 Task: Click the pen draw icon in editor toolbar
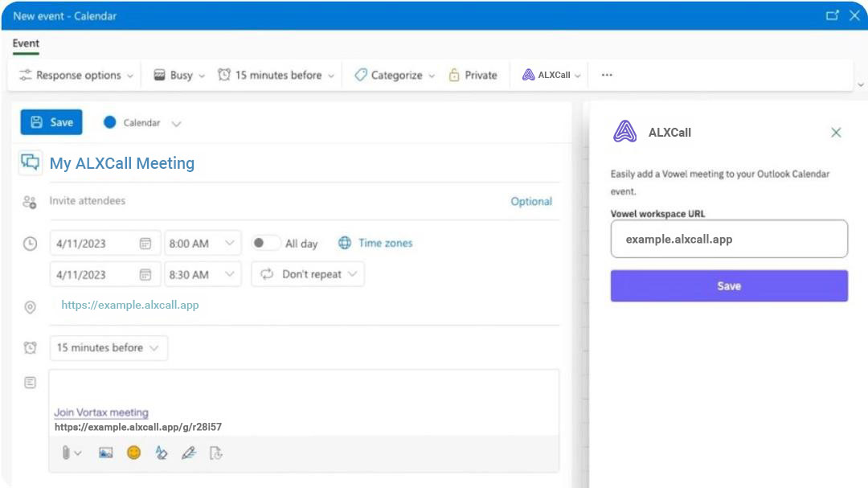click(189, 453)
